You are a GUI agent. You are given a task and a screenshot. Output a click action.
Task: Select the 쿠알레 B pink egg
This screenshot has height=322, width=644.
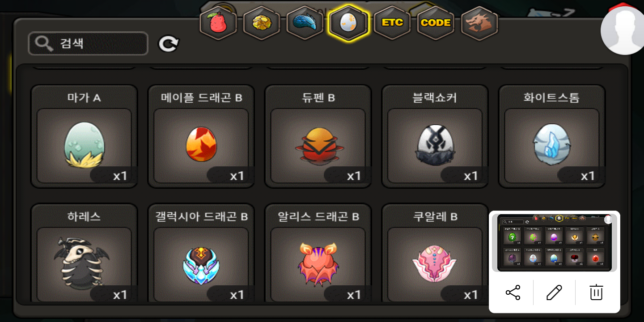coord(435,253)
